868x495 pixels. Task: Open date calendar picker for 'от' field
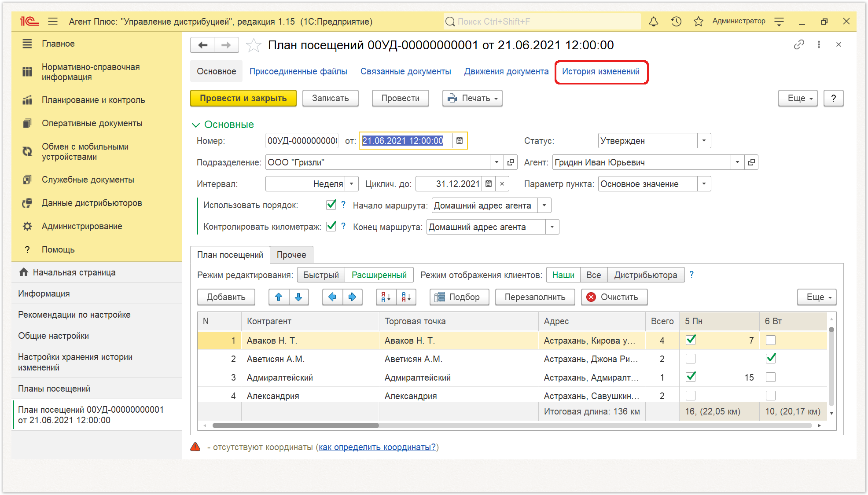coord(460,141)
